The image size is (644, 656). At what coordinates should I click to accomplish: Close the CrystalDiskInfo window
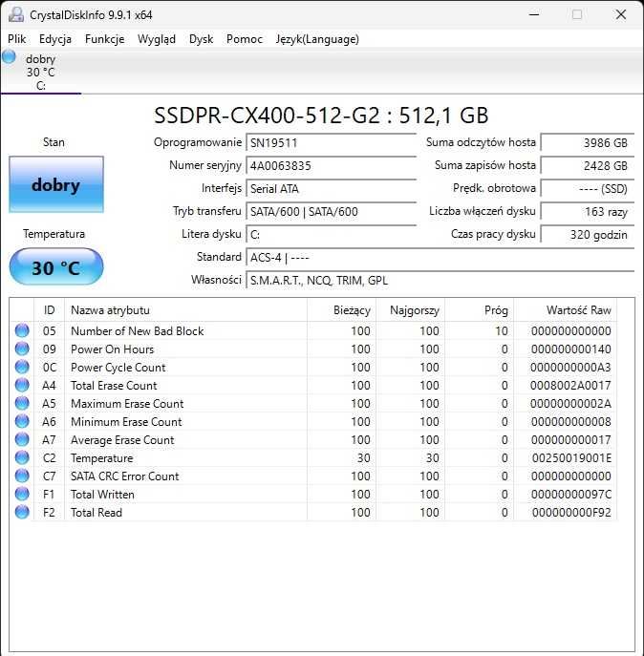coord(621,14)
